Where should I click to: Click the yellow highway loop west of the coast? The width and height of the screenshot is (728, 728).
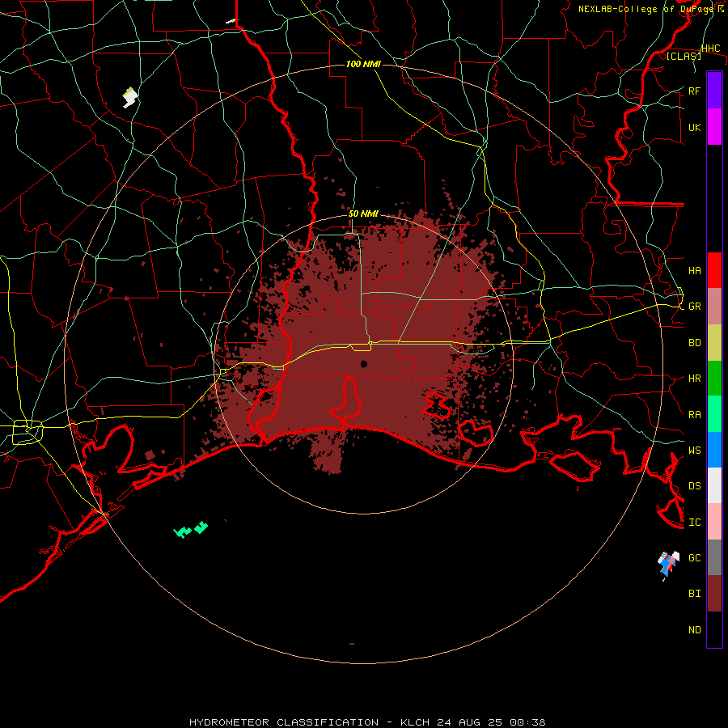pos(28,432)
